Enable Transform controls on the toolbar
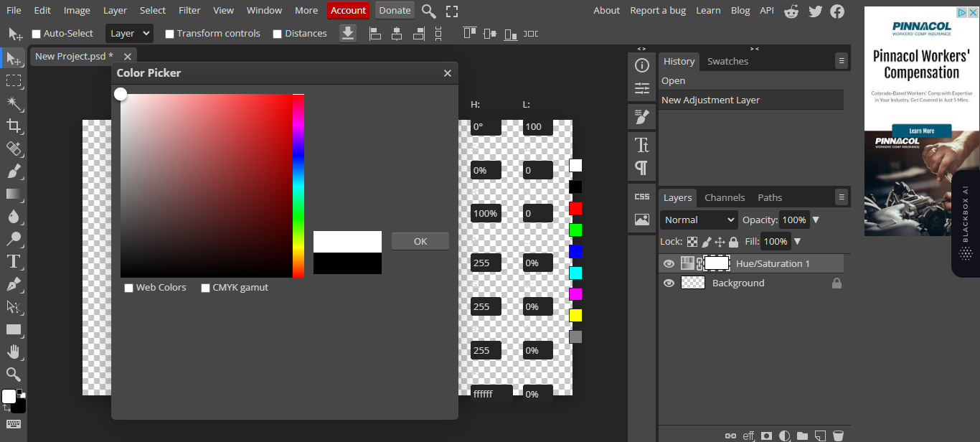This screenshot has width=980, height=442. (x=169, y=33)
